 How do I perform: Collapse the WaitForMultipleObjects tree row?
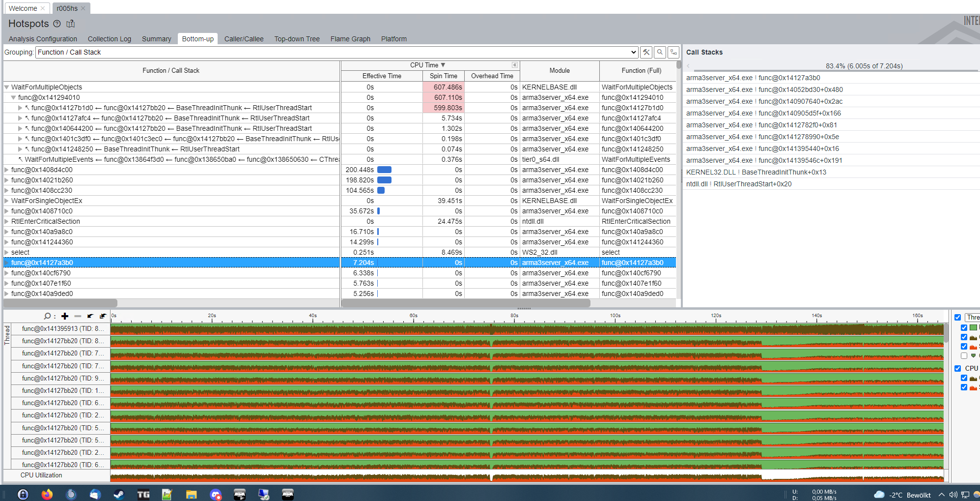click(7, 87)
